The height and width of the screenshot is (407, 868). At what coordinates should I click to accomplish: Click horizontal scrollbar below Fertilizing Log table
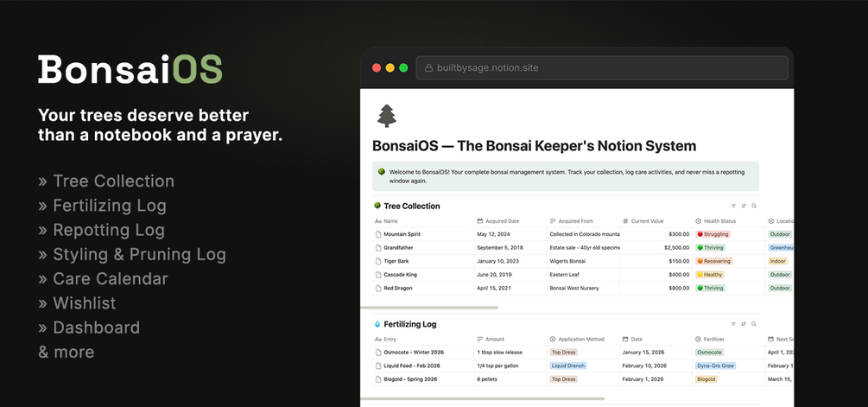482,398
